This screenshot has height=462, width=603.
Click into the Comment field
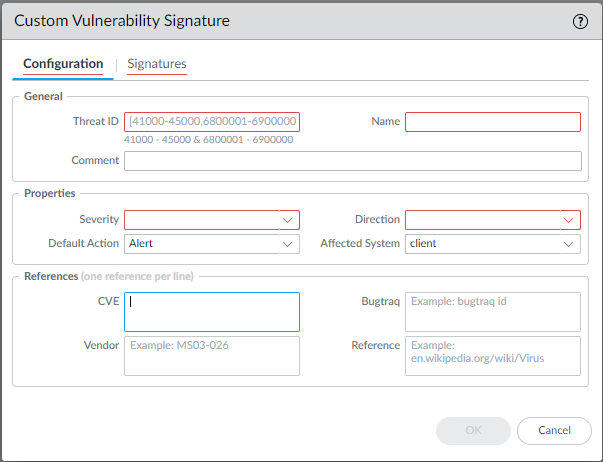[352, 161]
